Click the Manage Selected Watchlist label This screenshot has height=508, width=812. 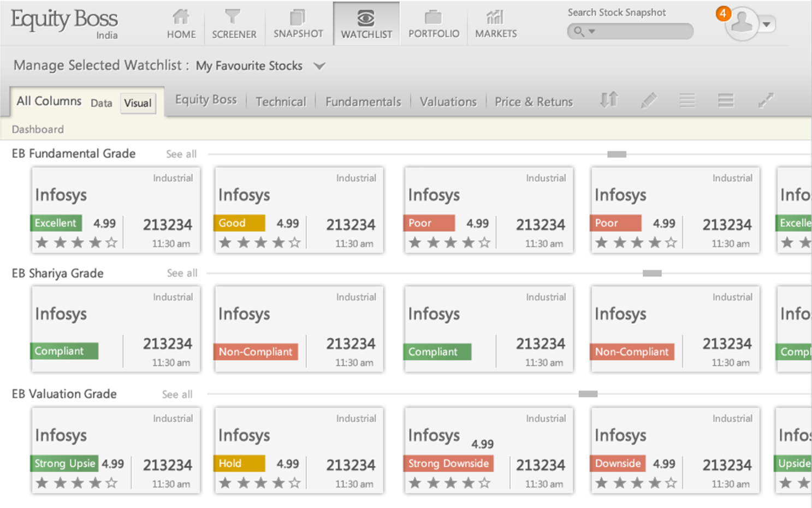click(x=101, y=66)
